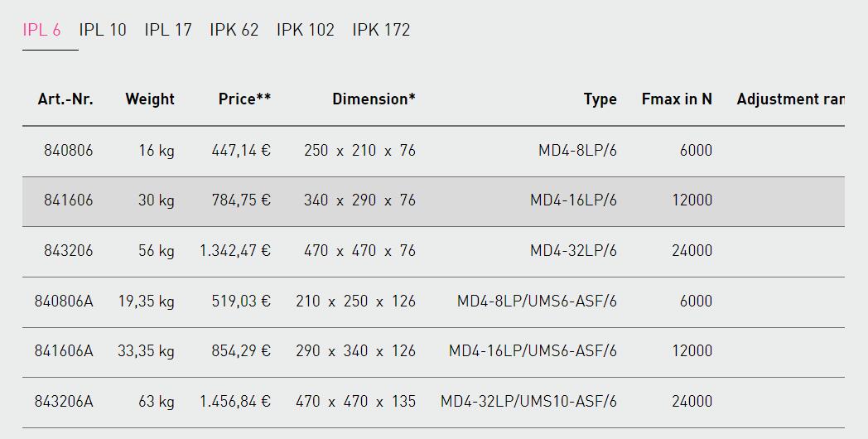Image resolution: width=868 pixels, height=439 pixels.
Task: Click the Art.-Nr. column header
Action: [x=65, y=99]
